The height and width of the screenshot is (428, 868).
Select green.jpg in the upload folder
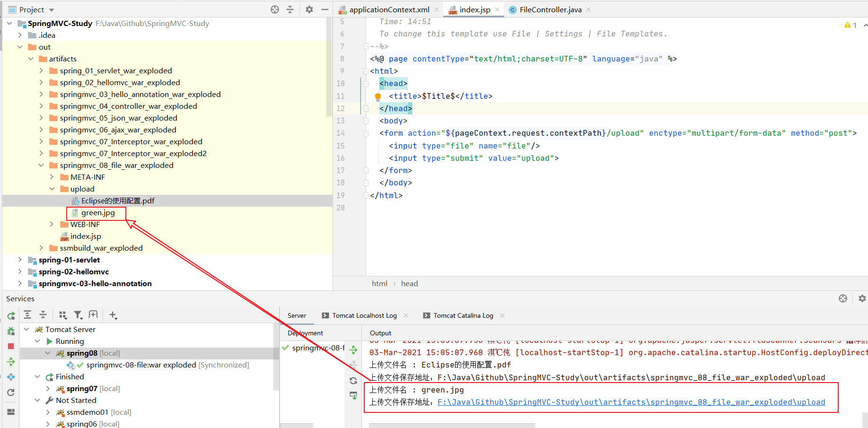coord(97,213)
